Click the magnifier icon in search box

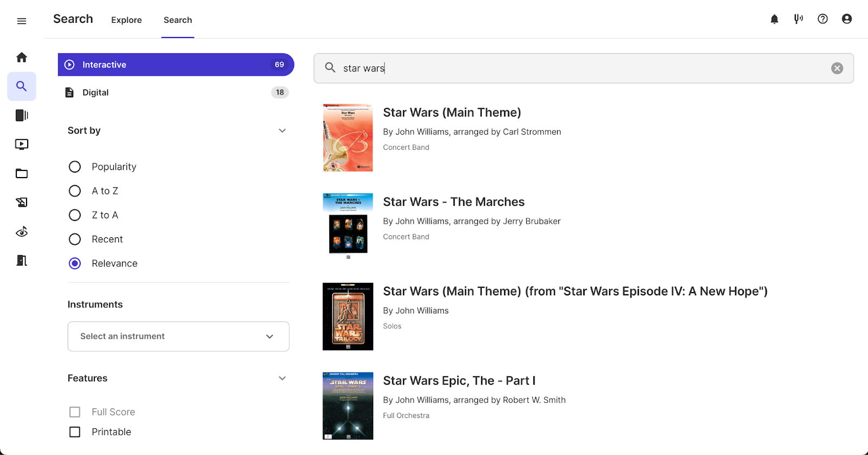pyautogui.click(x=330, y=68)
